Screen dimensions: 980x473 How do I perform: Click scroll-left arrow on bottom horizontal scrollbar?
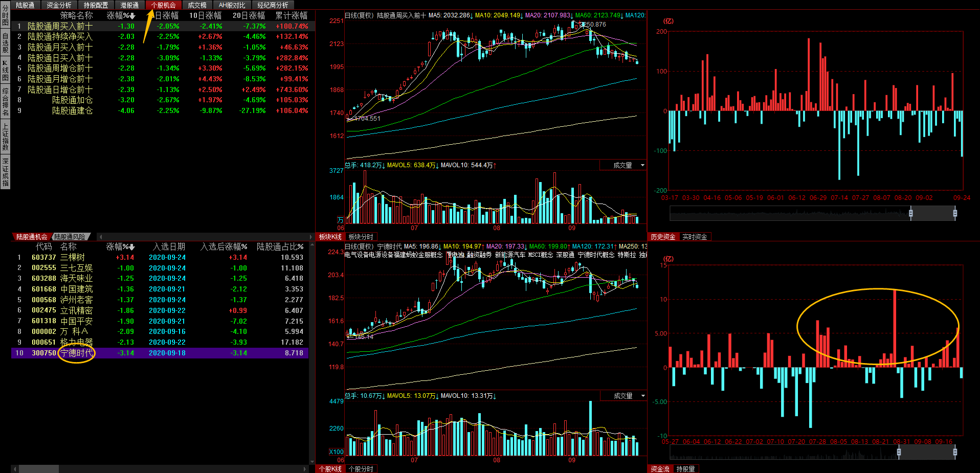(x=15, y=468)
